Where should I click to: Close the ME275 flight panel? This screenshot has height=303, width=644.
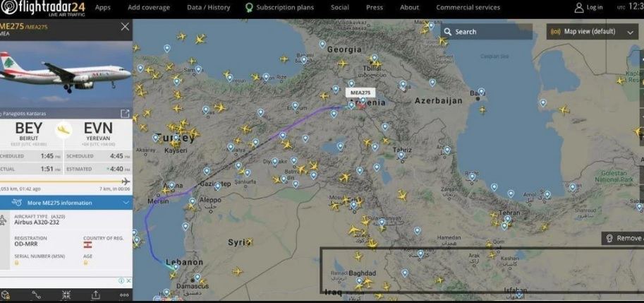(125, 27)
